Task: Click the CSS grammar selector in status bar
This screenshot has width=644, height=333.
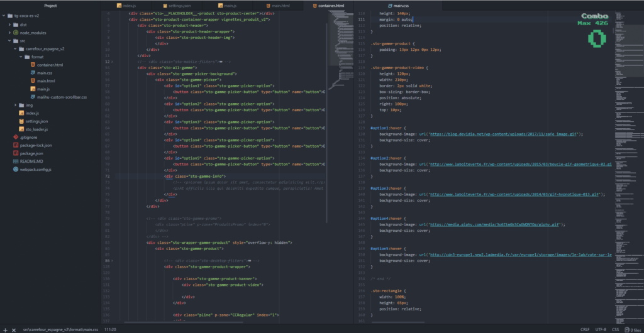Action: [x=615, y=330]
